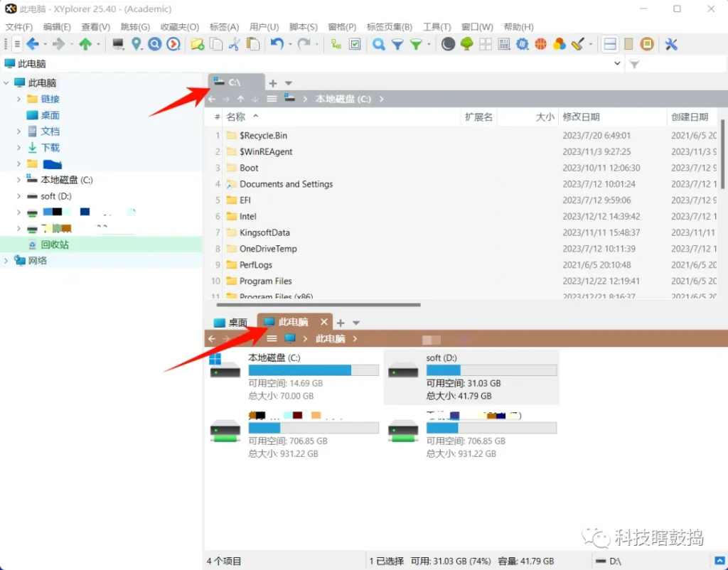Toggle dual pane layout icon
The image size is (728, 570).
tap(609, 44)
